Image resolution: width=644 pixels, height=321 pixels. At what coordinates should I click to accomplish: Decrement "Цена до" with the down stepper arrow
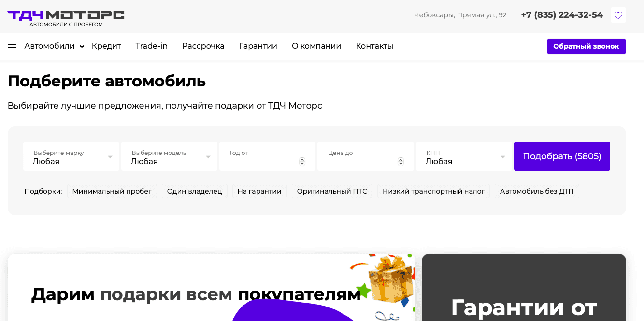tap(401, 163)
